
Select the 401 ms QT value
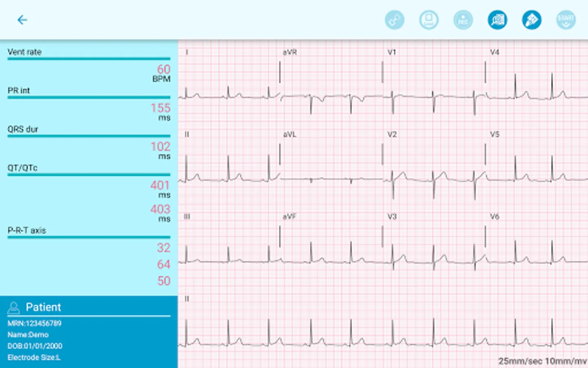[x=160, y=185]
